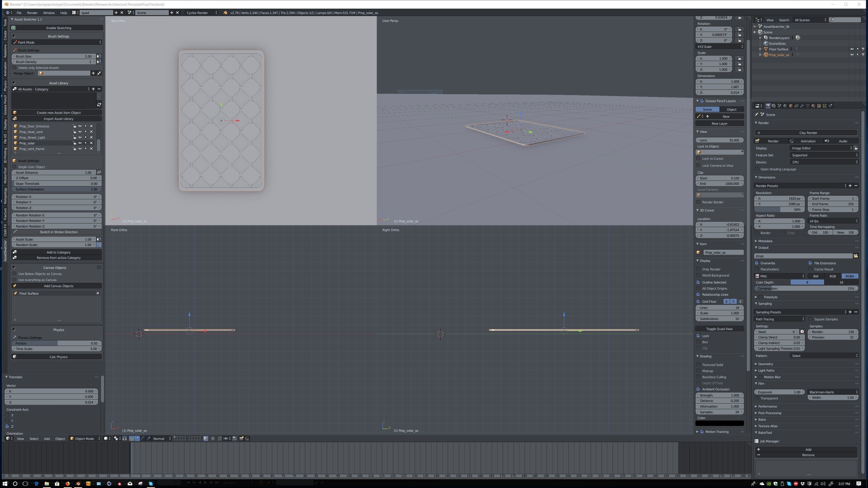The image size is (868, 488).
Task: Open the World properties globe tab
Action: (785, 106)
